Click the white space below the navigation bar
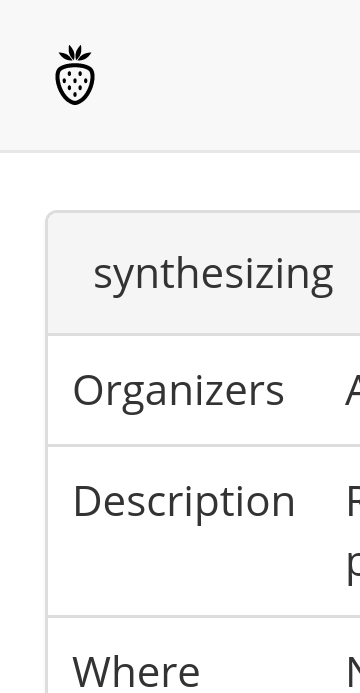360x693 pixels. (180, 181)
